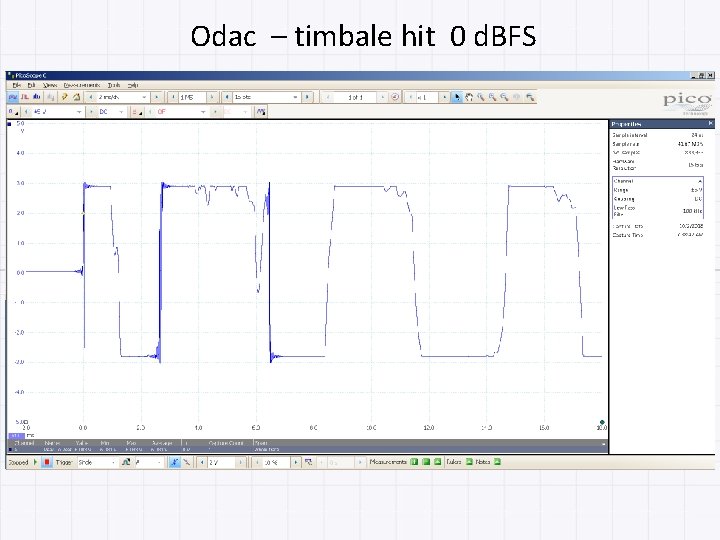Click the zoom in magnifier

pos(493,97)
